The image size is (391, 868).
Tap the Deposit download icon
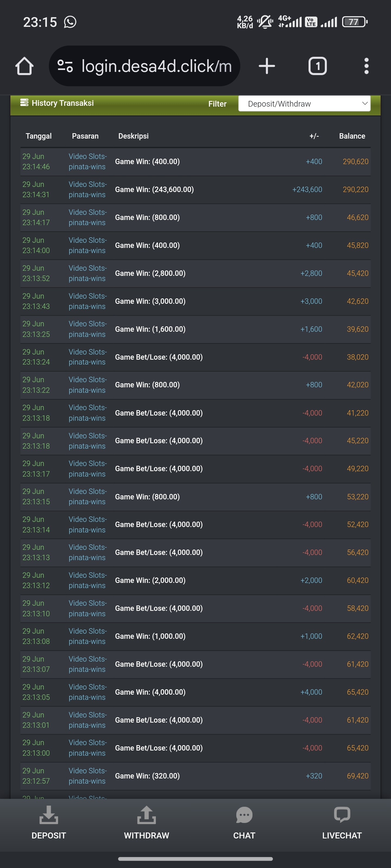pyautogui.click(x=49, y=815)
